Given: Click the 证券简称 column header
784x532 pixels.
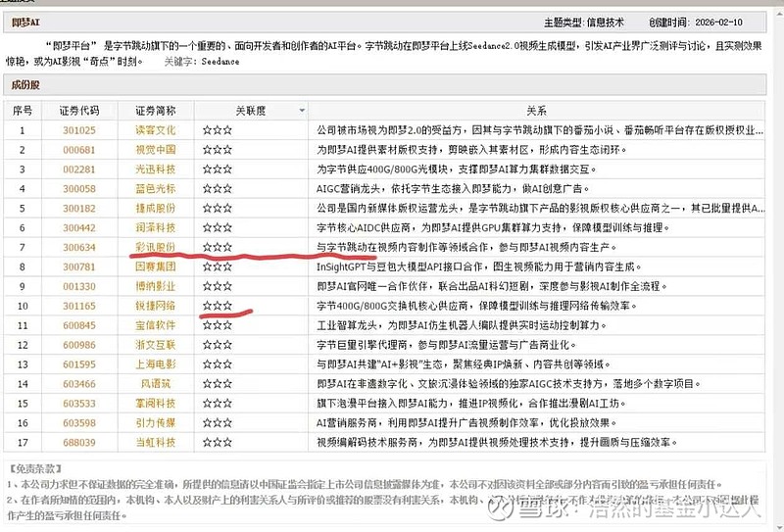Looking at the screenshot, I should click(156, 111).
